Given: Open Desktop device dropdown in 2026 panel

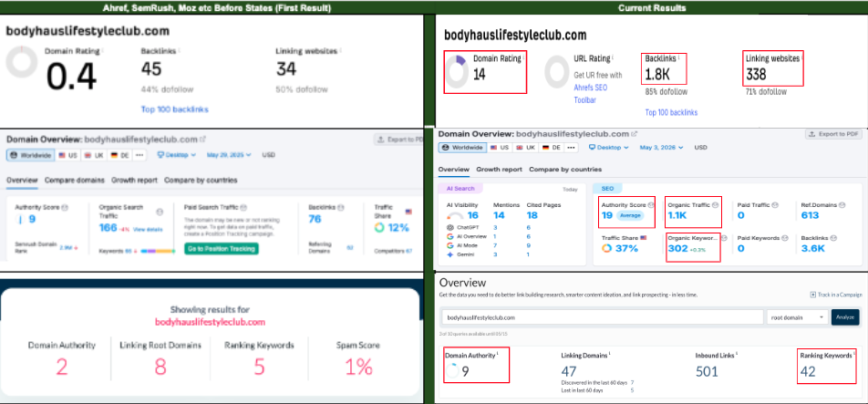Looking at the screenshot, I should pyautogui.click(x=608, y=148).
